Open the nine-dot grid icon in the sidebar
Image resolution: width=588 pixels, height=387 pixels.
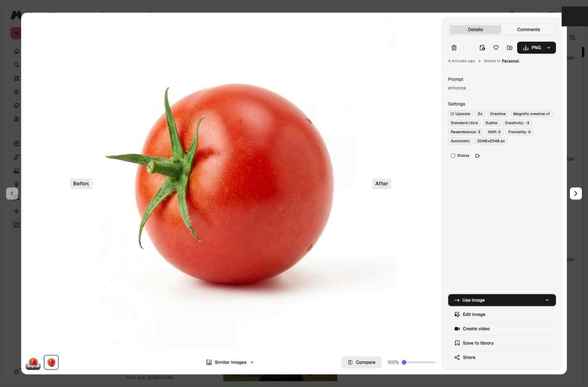pos(16,144)
